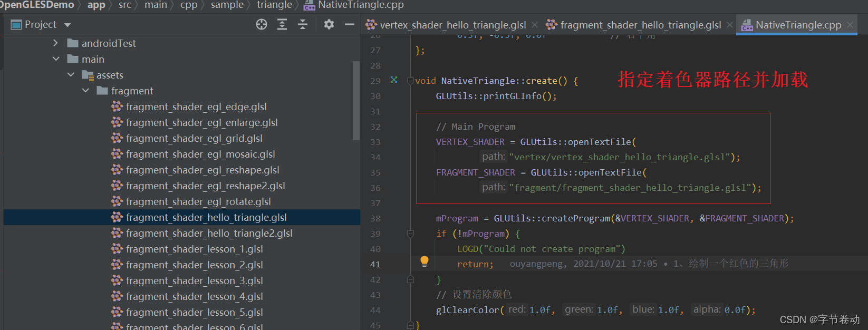868x330 pixels.
Task: Click the assets folder icon
Action: (88, 75)
